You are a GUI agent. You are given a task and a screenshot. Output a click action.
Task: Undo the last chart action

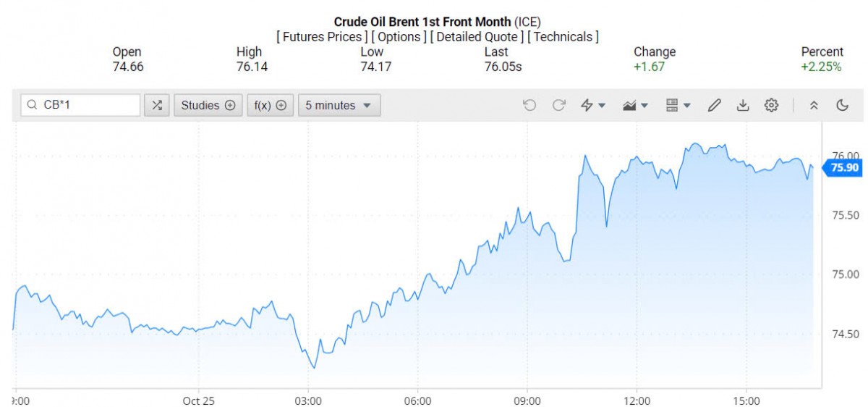[x=529, y=105]
